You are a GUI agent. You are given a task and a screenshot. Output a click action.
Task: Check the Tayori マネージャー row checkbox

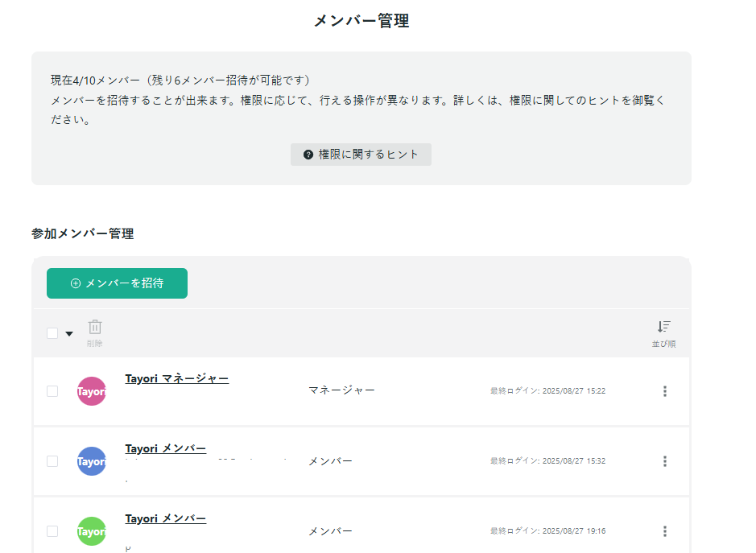[52, 391]
